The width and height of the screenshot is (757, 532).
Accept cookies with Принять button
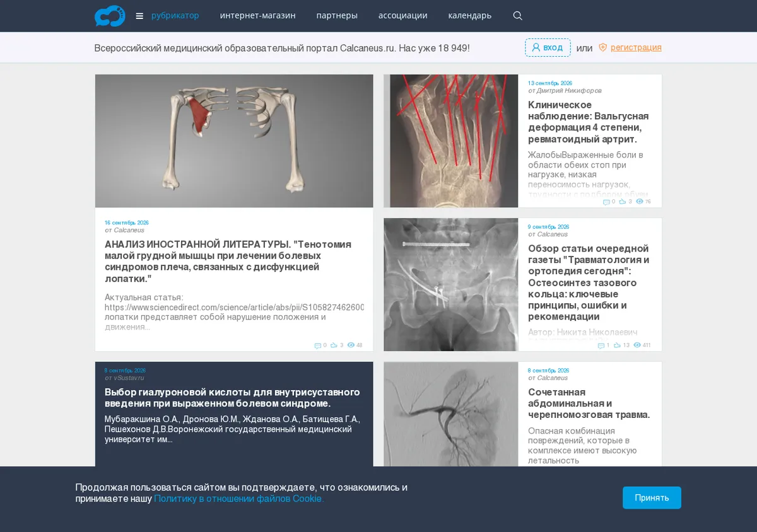[652, 498]
